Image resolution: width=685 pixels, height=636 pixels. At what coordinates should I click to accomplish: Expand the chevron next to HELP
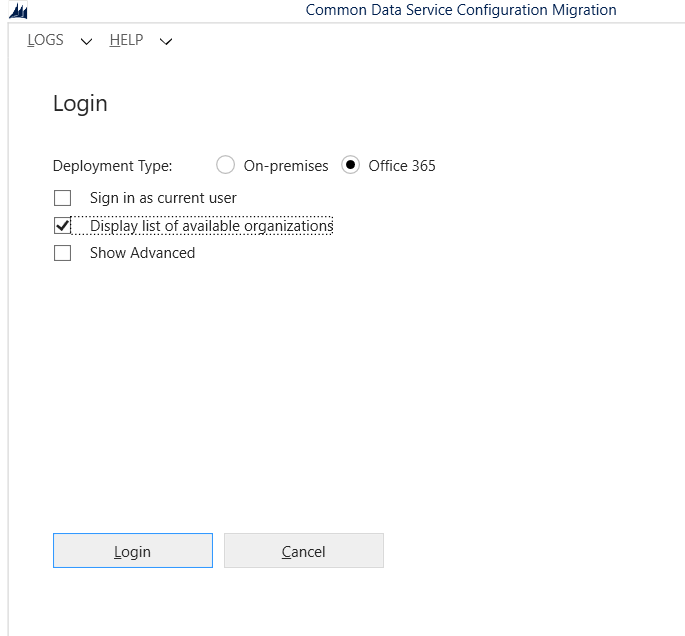166,42
